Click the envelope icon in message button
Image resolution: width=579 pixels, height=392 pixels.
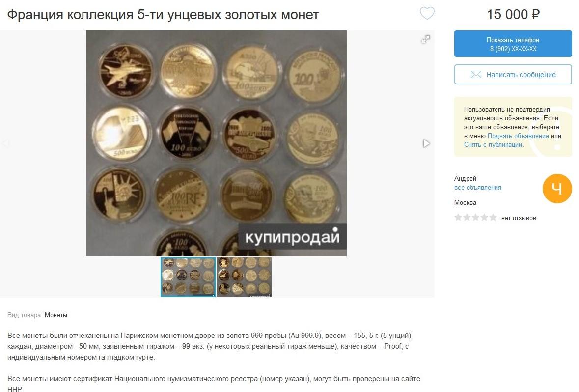(475, 75)
